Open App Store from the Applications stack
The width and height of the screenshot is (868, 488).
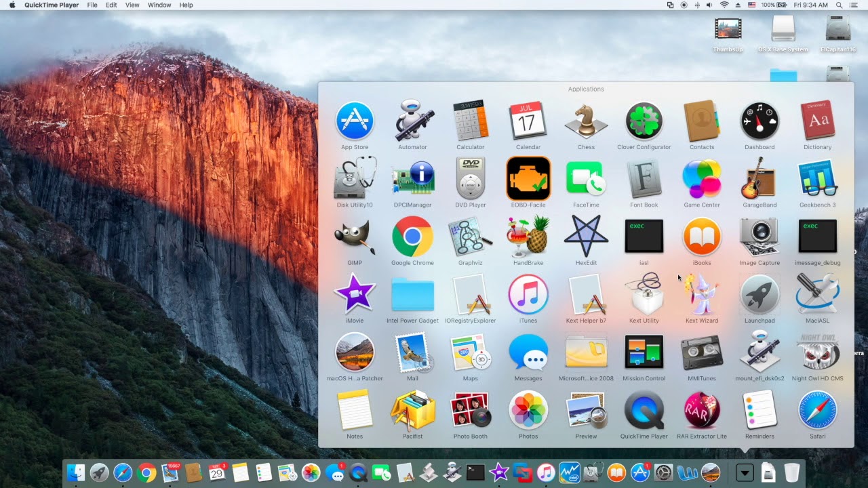tap(355, 121)
